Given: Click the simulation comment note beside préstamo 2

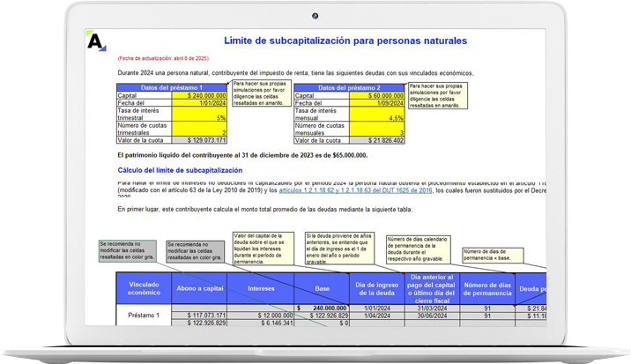Looking at the screenshot, I should 438,96.
